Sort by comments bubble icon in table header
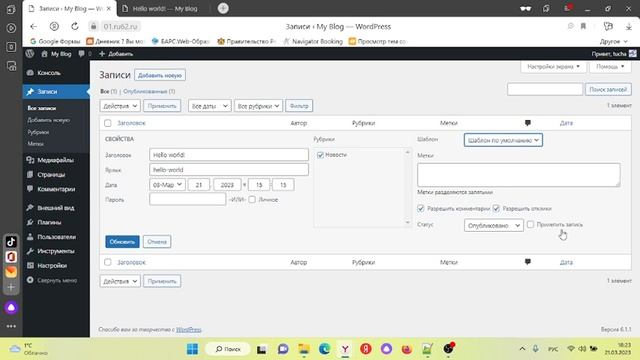The height and width of the screenshot is (360, 640). click(528, 123)
